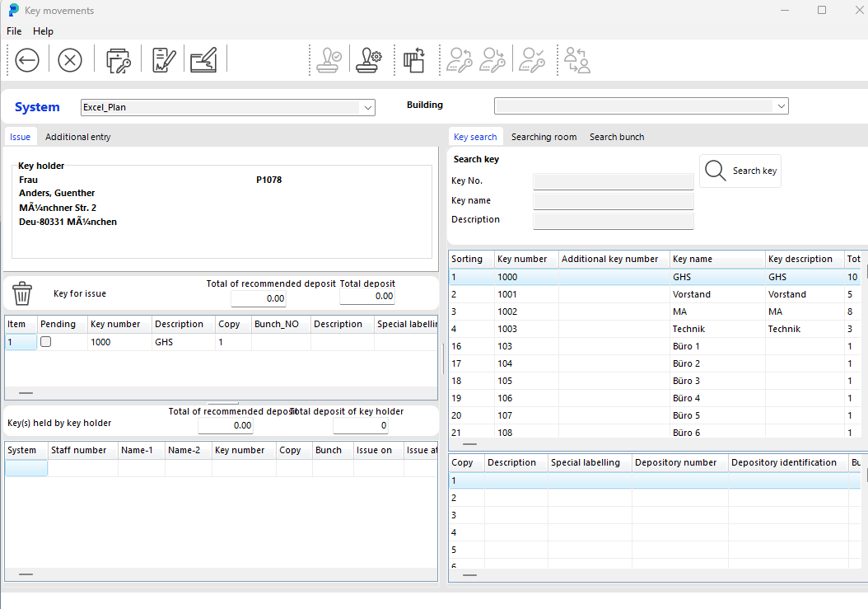Click the copy/transfer documents toolbar icon

(x=413, y=60)
